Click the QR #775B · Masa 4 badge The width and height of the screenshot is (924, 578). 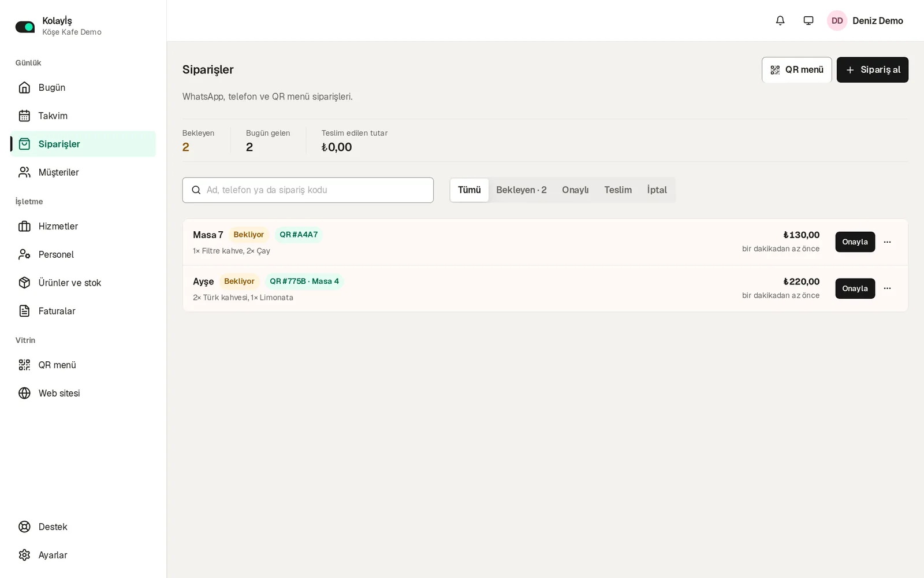304,281
